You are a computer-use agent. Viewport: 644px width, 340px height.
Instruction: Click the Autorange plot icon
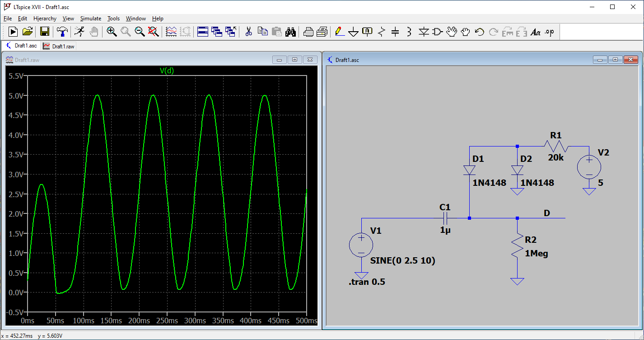[x=172, y=32]
